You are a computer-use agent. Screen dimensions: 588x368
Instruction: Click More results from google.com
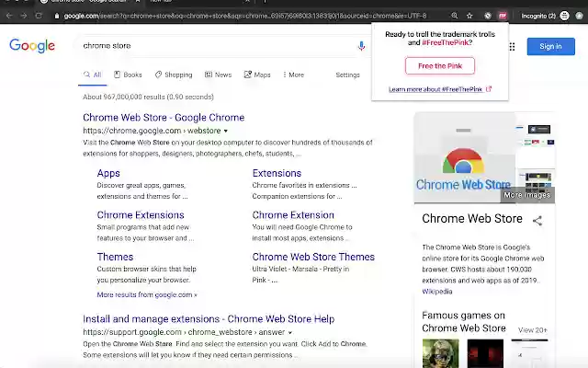point(147,294)
